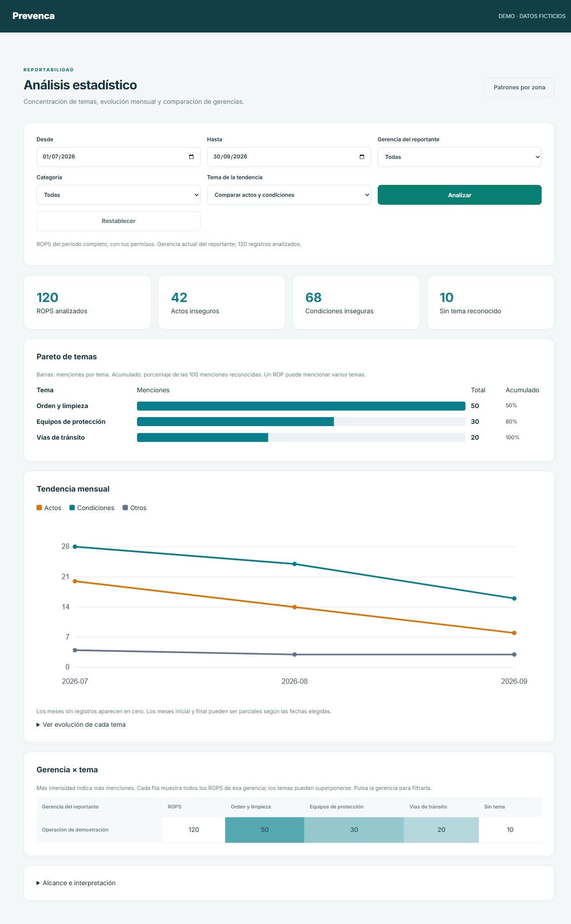Viewport: 571px width, 924px height.
Task: Click the Equipos de protección Pareto bar
Action: pos(235,422)
